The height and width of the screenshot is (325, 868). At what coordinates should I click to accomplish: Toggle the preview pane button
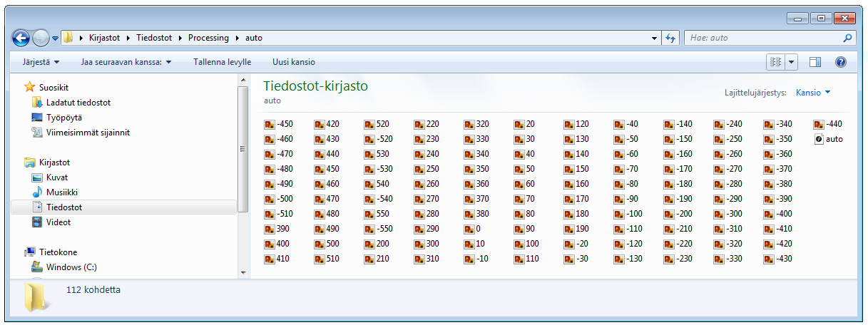pyautogui.click(x=815, y=63)
